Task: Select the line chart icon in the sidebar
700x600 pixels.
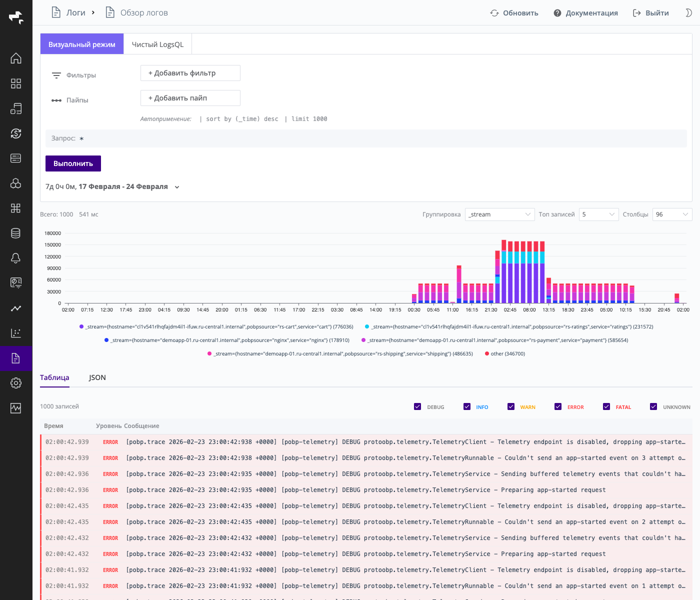Action: (x=16, y=308)
